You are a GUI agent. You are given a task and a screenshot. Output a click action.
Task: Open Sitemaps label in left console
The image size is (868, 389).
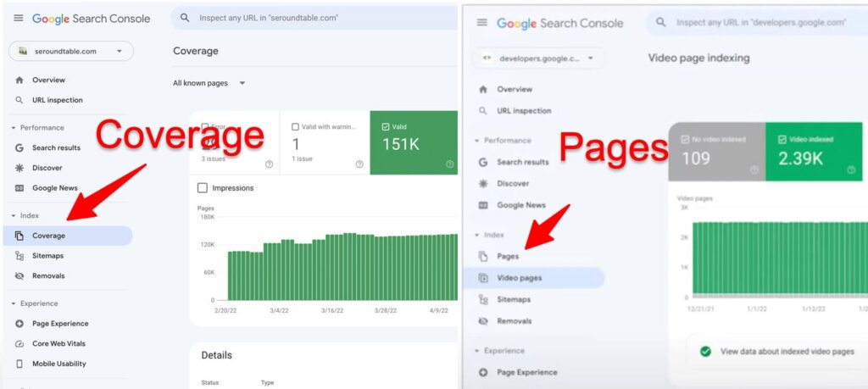[47, 256]
